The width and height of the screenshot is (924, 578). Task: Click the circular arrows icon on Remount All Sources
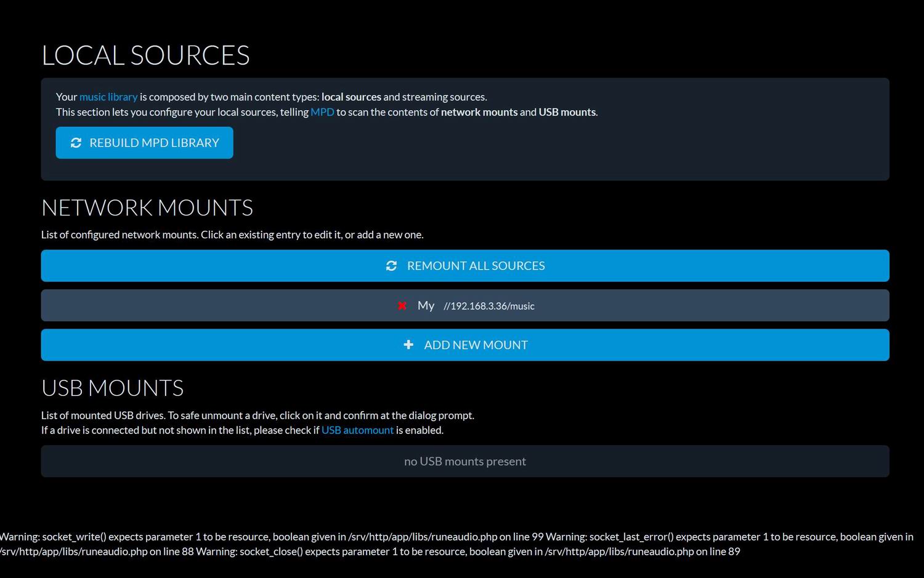pyautogui.click(x=391, y=265)
